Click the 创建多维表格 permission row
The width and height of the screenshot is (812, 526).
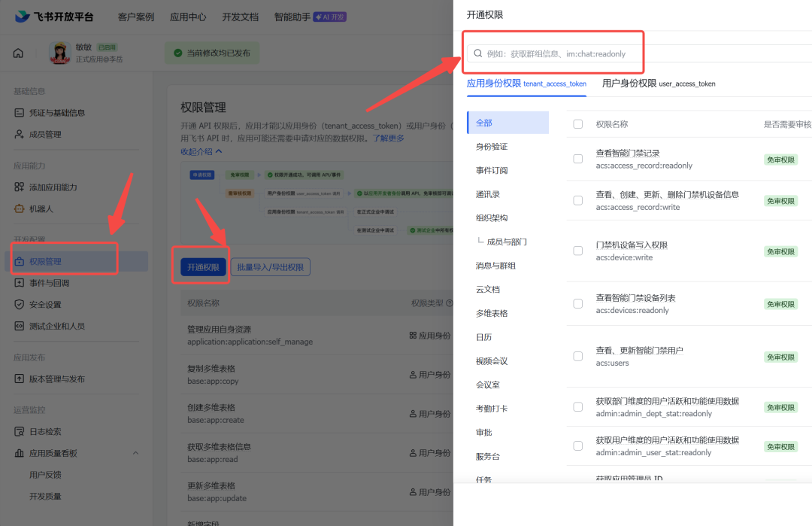click(x=317, y=414)
